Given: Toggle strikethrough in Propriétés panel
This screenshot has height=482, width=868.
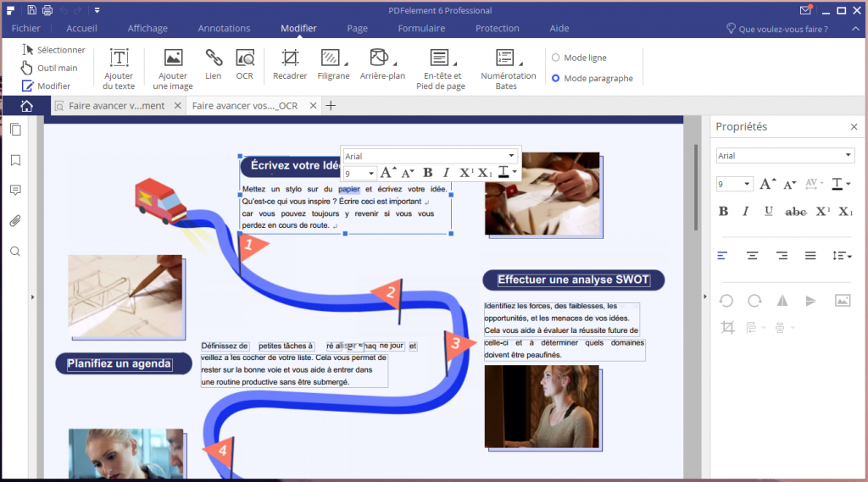Looking at the screenshot, I should pos(796,212).
